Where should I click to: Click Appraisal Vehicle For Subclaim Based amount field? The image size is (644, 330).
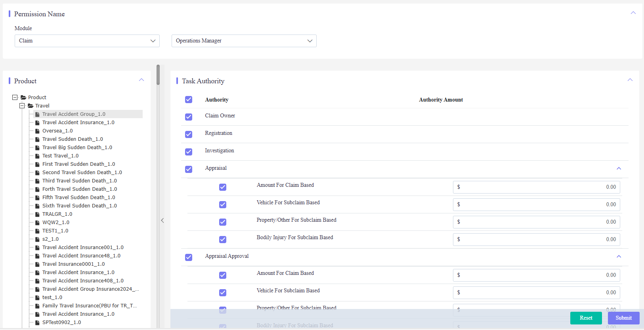tap(537, 205)
